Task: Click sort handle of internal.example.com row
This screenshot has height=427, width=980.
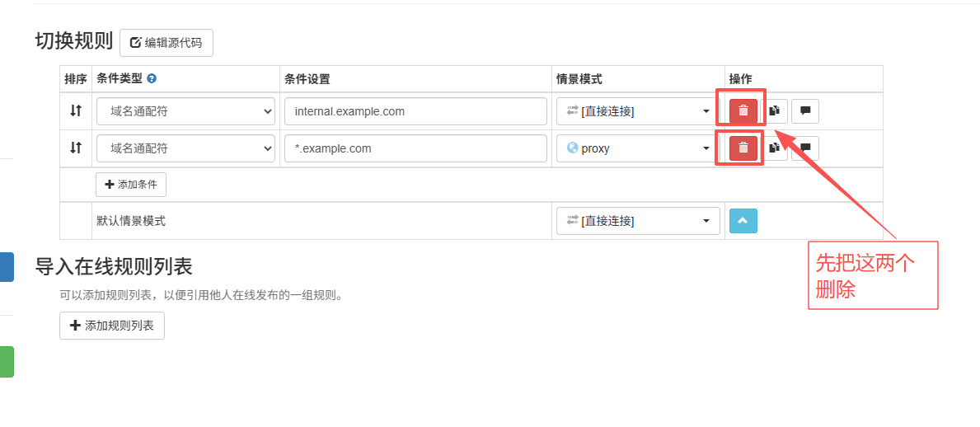Action: pyautogui.click(x=76, y=110)
